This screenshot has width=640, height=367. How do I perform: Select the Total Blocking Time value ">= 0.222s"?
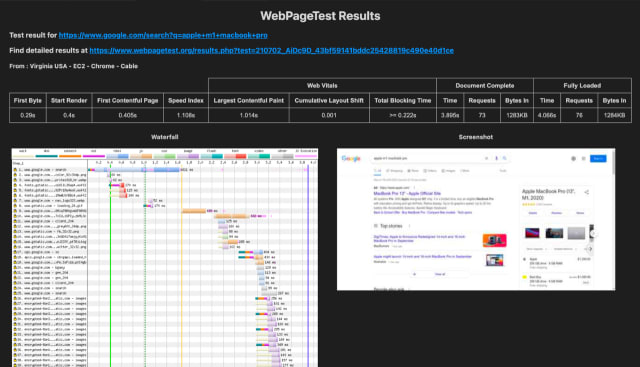403,115
